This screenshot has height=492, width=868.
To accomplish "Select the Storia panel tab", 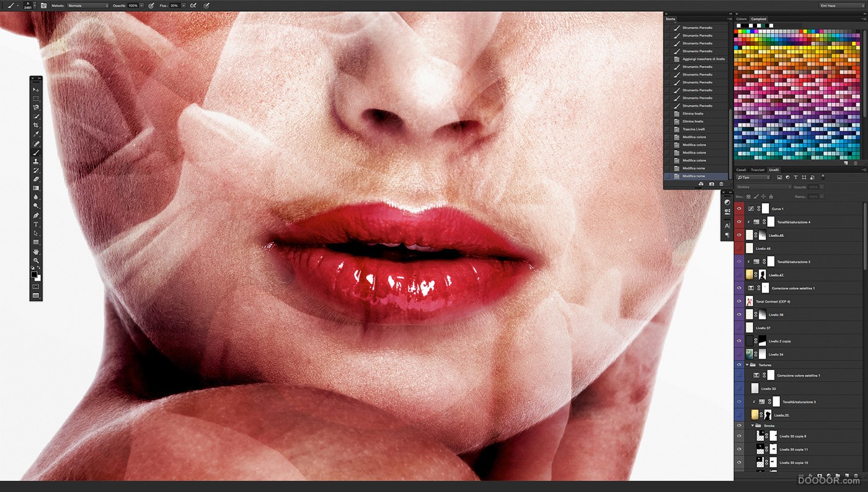I will (671, 19).
